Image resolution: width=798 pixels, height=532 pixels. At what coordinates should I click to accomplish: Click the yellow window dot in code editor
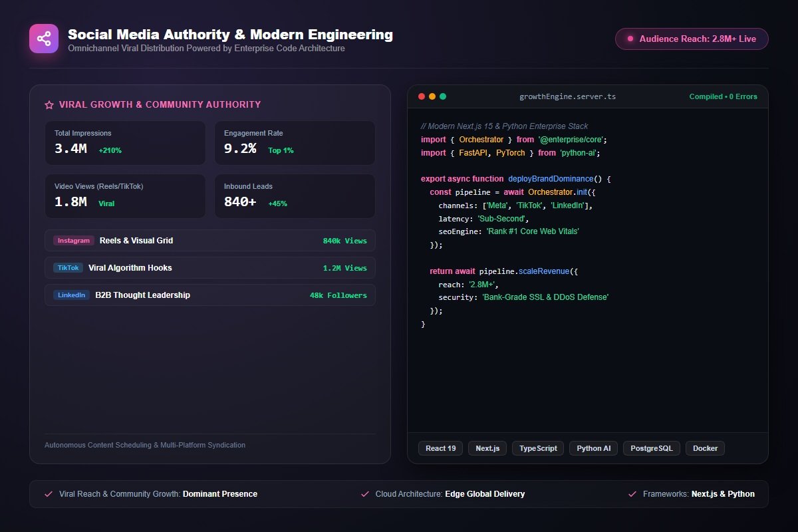tap(432, 96)
